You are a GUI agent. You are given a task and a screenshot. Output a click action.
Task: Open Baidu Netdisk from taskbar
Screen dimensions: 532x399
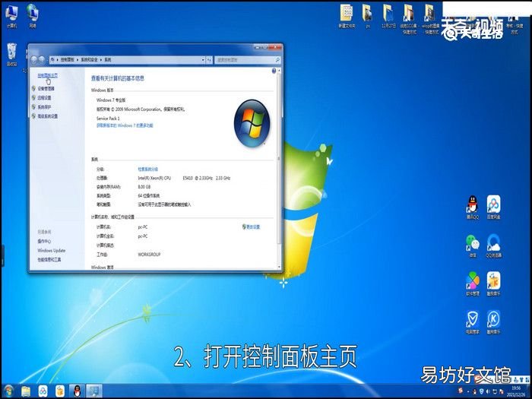pyautogui.click(x=43, y=391)
